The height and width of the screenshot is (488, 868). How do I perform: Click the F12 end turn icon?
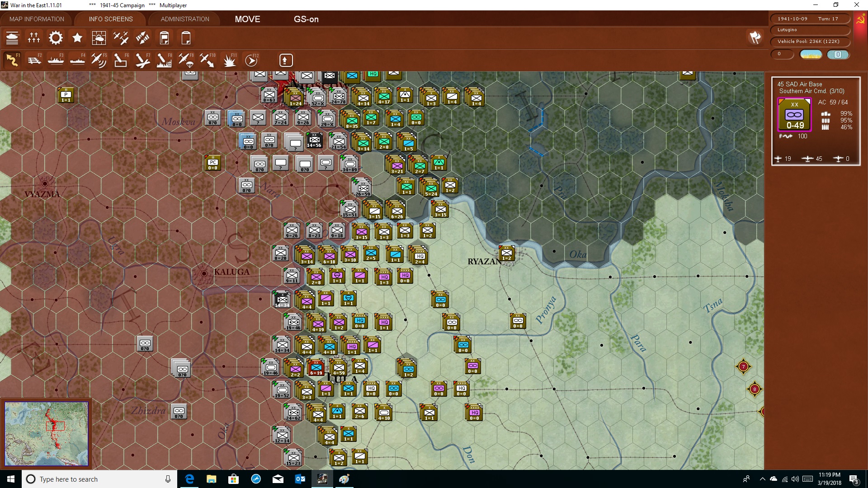pos(251,60)
